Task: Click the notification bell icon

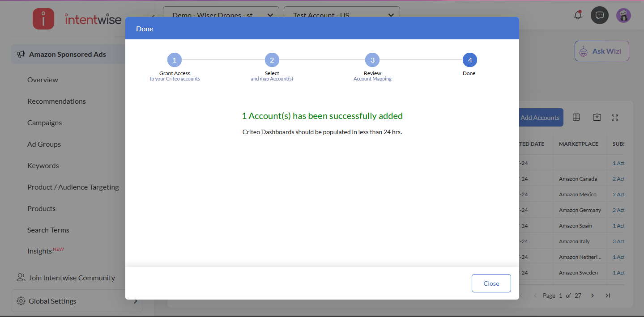Action: [x=578, y=15]
